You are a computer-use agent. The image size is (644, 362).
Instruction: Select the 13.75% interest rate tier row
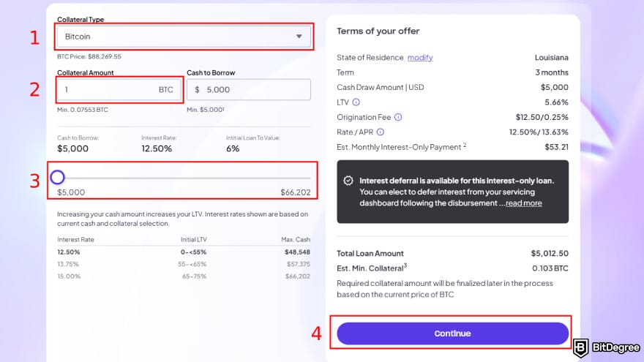(x=183, y=264)
